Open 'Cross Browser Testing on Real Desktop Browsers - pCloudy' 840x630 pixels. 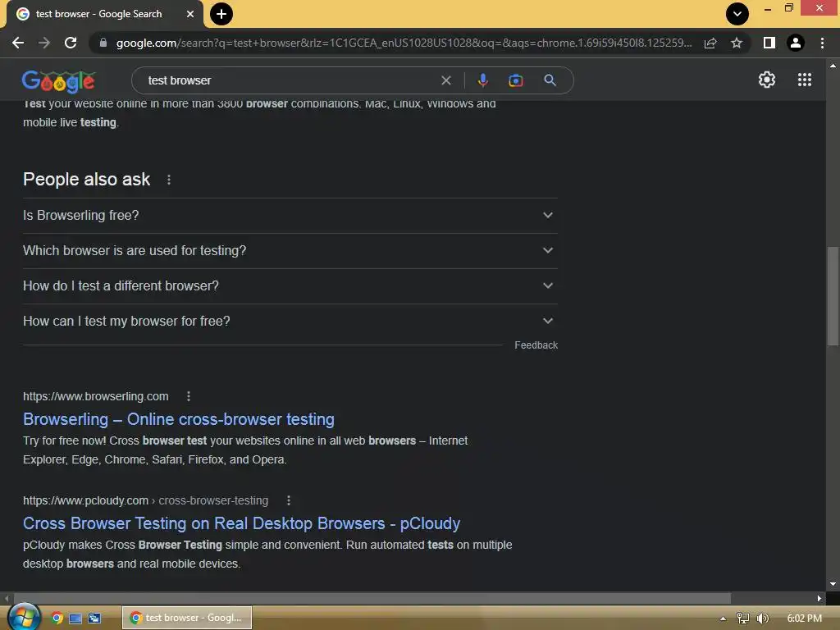[x=242, y=523]
